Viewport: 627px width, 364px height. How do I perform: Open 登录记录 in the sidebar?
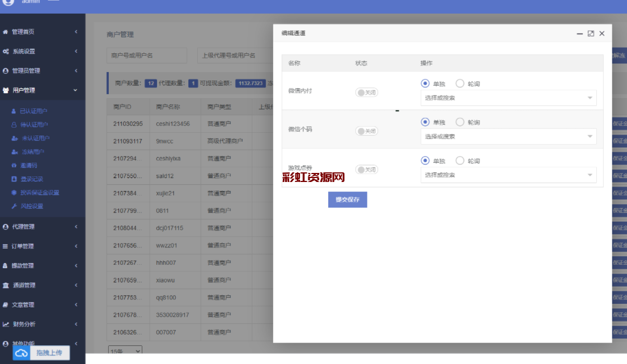pos(31,179)
